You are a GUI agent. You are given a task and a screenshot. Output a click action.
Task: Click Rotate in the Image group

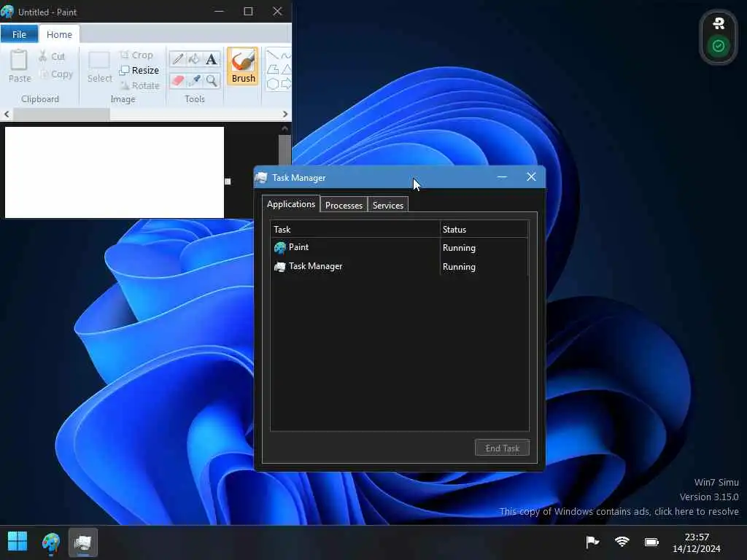coord(139,85)
